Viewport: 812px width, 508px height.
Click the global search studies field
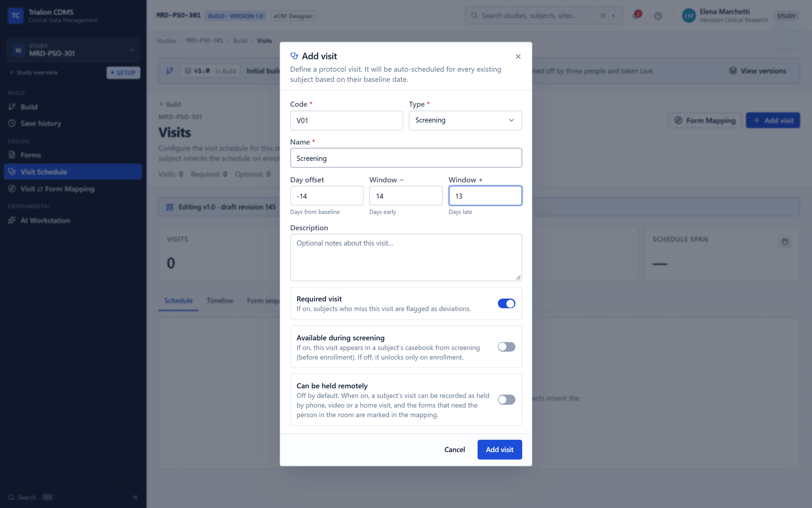pyautogui.click(x=544, y=16)
